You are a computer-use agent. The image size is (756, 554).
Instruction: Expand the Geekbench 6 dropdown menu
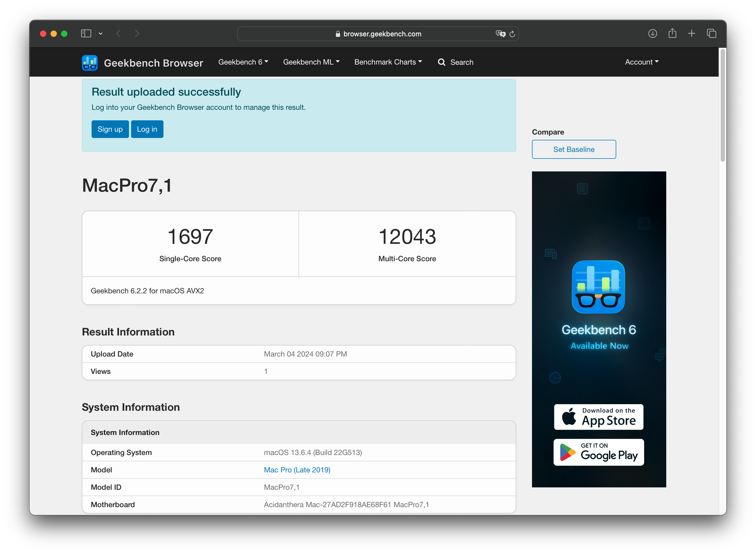243,62
